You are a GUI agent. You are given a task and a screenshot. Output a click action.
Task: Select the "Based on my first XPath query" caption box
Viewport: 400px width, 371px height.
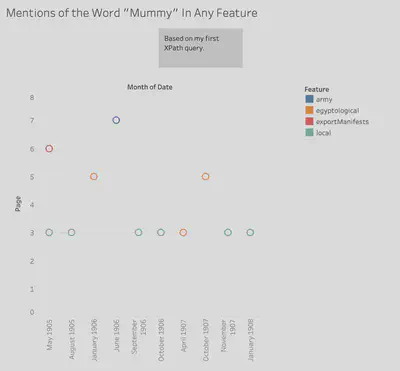tap(201, 48)
